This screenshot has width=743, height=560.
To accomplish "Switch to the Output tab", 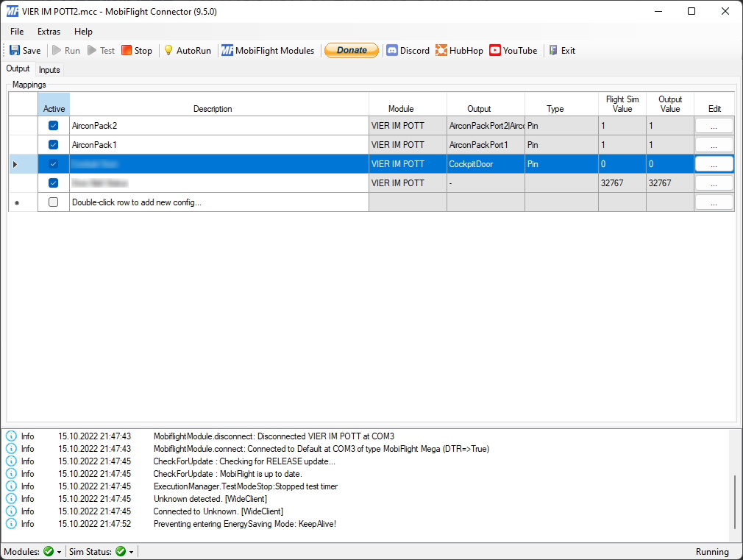I will (x=18, y=68).
